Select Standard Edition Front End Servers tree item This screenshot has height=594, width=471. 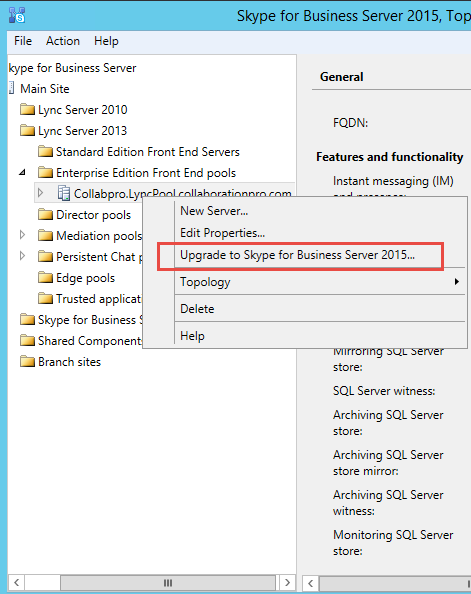click(148, 152)
